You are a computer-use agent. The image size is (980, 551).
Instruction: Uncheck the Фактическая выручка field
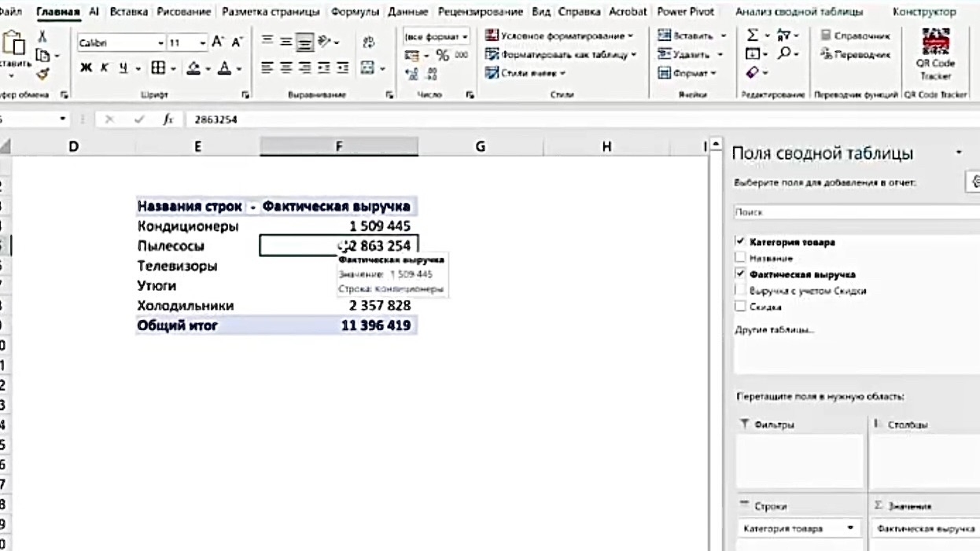coord(739,274)
